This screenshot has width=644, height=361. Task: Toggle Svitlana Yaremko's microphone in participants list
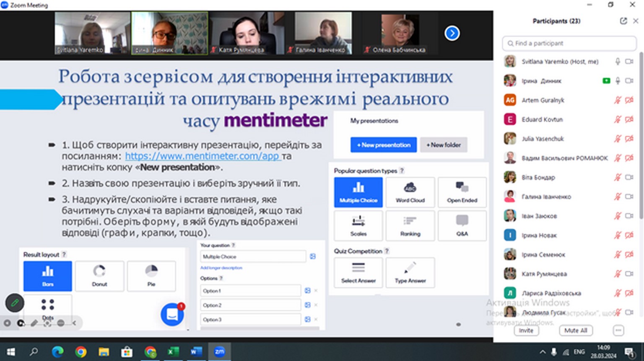(618, 62)
